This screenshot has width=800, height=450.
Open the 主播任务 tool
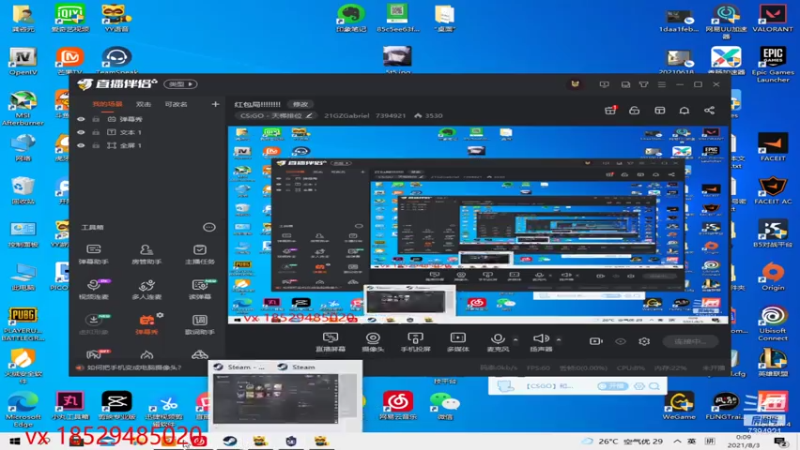tap(199, 254)
